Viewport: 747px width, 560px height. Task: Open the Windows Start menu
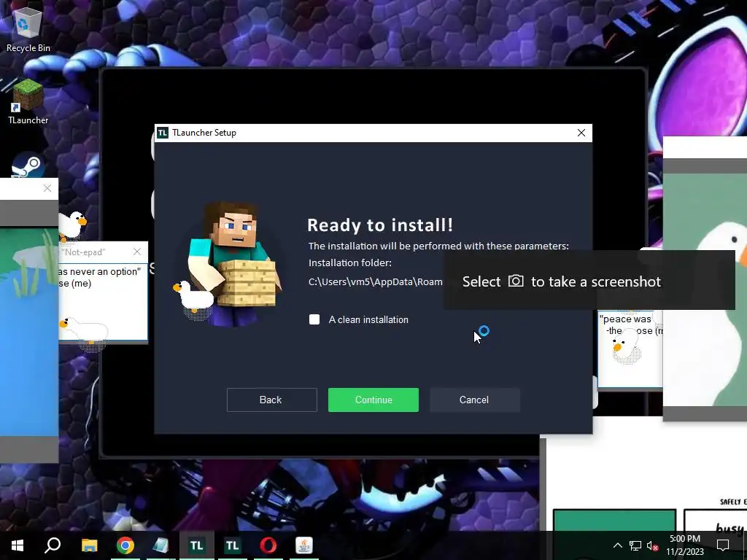point(18,545)
